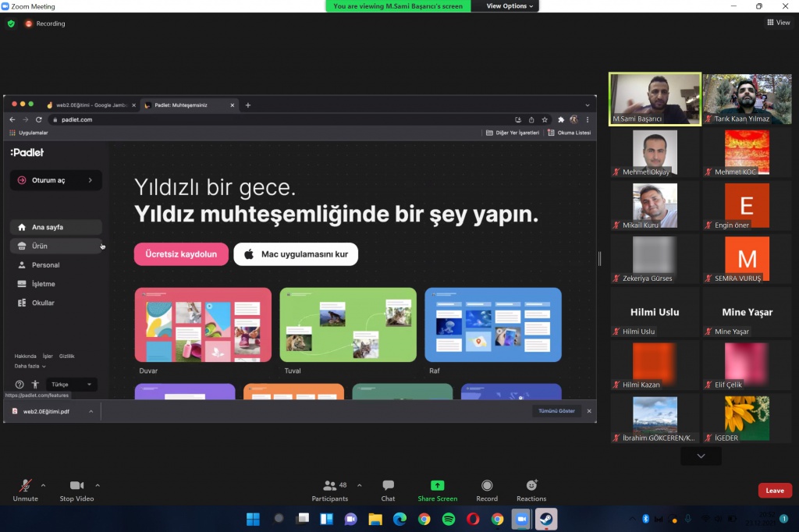Viewport: 799px width, 532px height.
Task: Select Ana sayfa in Padlet sidebar
Action: point(56,227)
